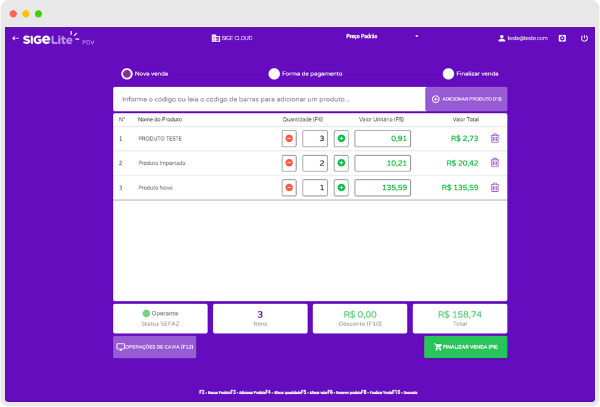Screen dimensions: 600x407
Task: Click Adicionar Produto (F3) button
Action: pos(466,99)
